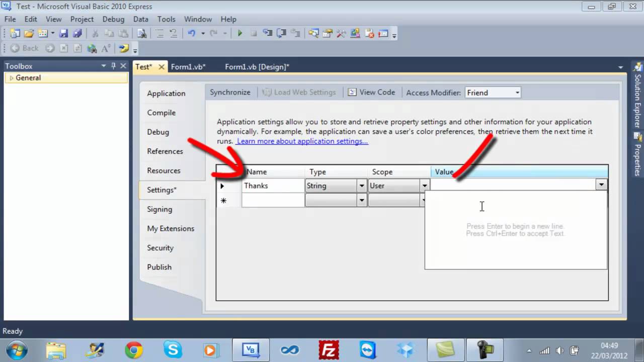Screen dimensions: 644x362
Task: Click into the multiline Value text editor
Action: (x=516, y=230)
